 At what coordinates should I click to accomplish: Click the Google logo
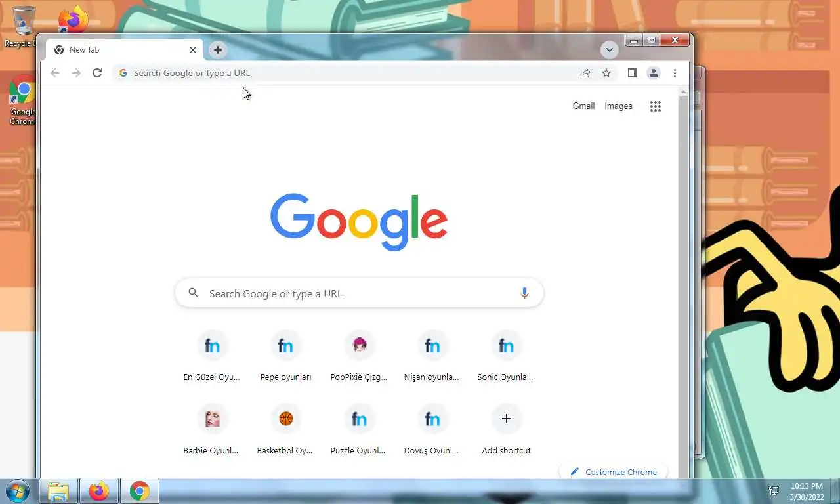[359, 221]
